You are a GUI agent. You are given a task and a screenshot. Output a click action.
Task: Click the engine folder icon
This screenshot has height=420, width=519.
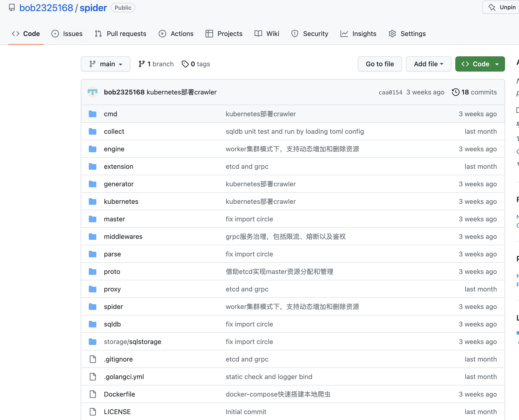[x=92, y=149]
